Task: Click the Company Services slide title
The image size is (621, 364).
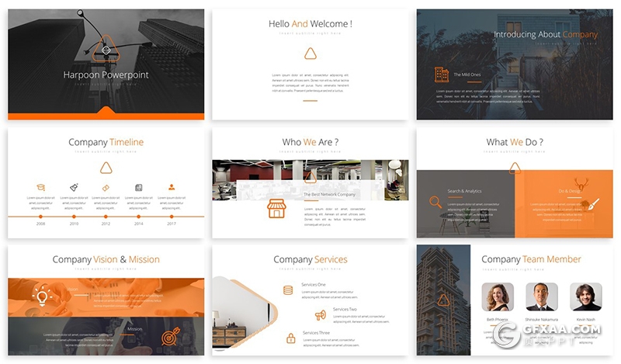Action: pos(310,259)
